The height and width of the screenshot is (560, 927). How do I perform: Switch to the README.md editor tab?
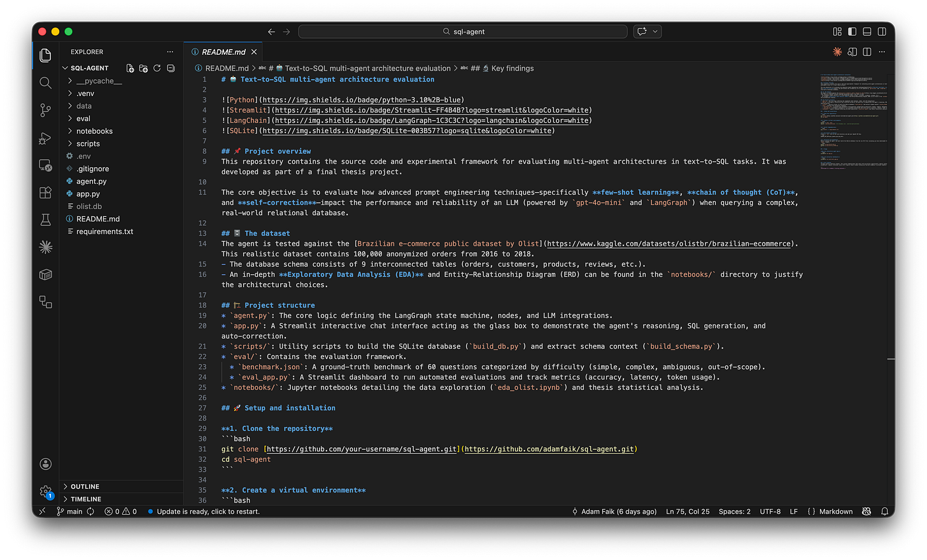(223, 52)
